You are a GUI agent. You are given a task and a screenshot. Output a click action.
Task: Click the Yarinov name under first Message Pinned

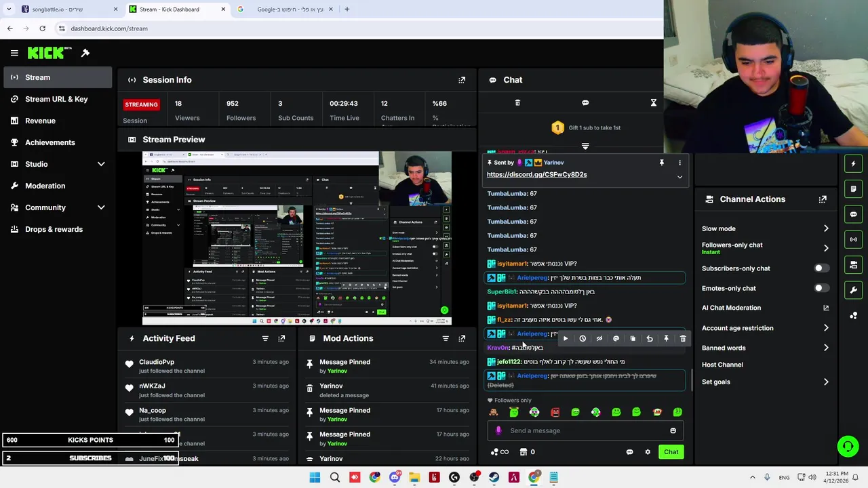[x=337, y=371]
